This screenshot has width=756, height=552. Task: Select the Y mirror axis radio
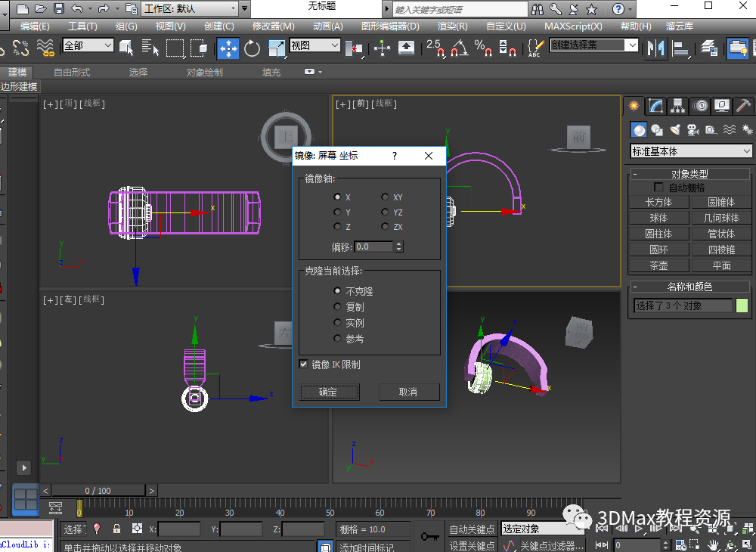pos(337,212)
